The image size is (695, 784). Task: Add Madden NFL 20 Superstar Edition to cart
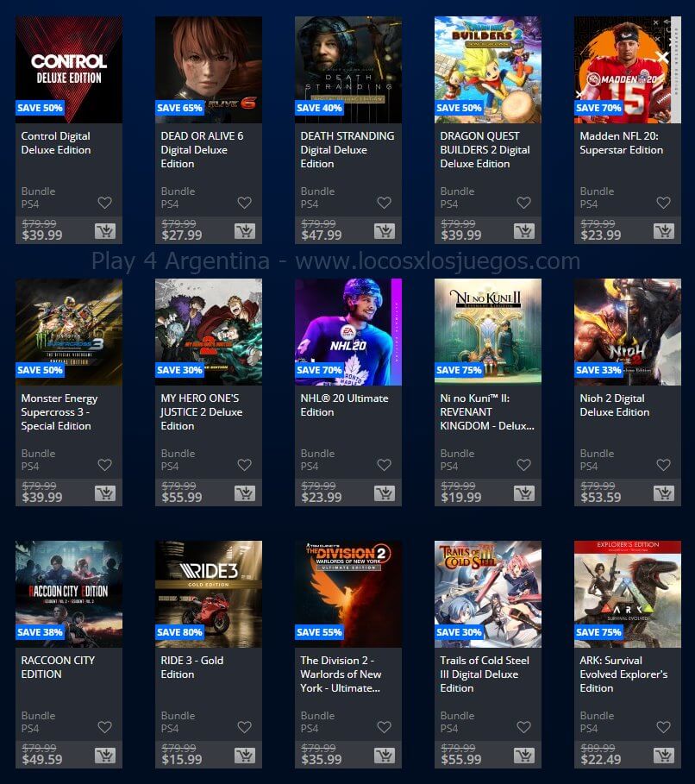pyautogui.click(x=664, y=231)
